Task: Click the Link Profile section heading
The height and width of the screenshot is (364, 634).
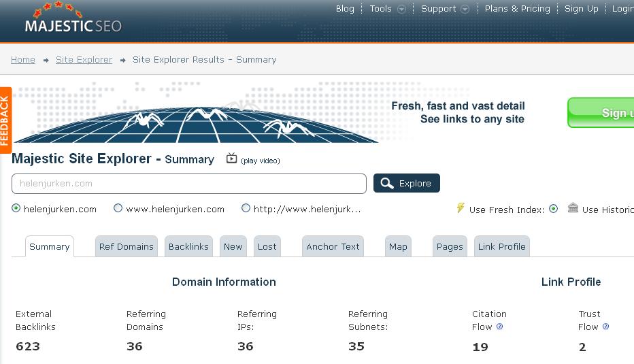Action: pyautogui.click(x=571, y=282)
